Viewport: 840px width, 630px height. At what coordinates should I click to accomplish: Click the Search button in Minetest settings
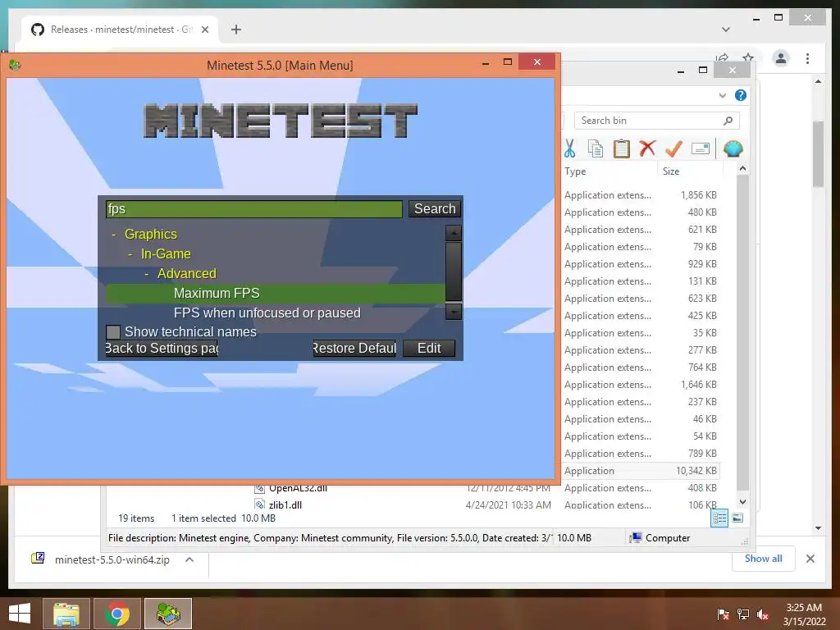(x=435, y=209)
